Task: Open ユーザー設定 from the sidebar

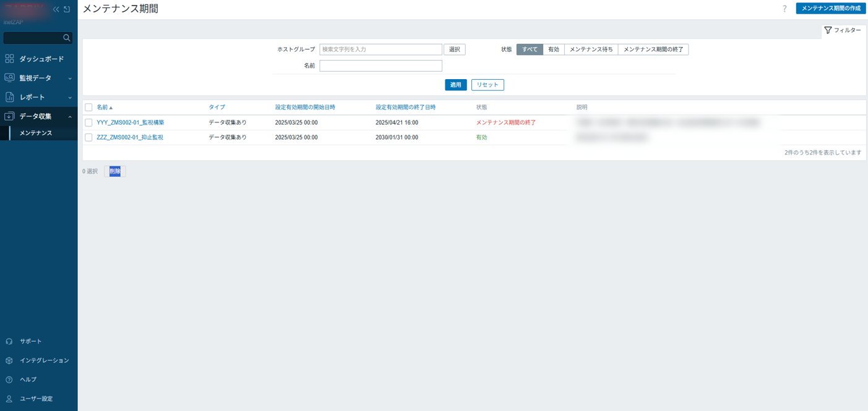Action: coord(36,399)
